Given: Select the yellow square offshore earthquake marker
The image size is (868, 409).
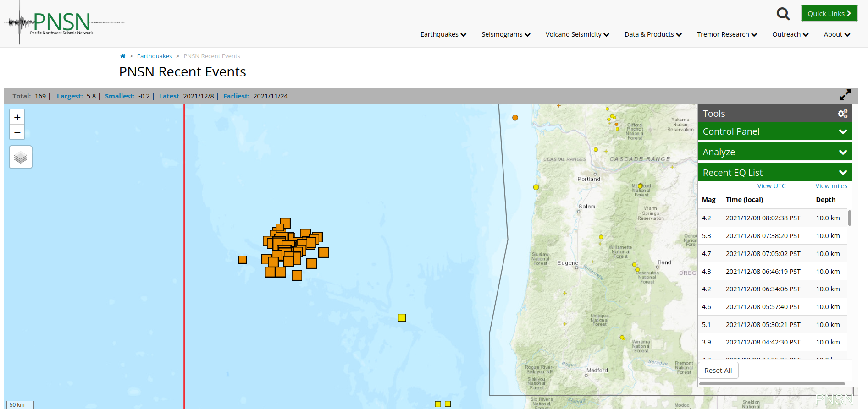Looking at the screenshot, I should tap(402, 317).
